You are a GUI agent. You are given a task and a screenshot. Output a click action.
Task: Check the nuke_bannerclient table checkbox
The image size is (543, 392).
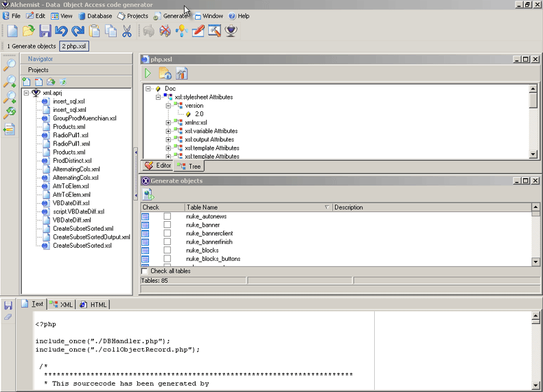167,233
